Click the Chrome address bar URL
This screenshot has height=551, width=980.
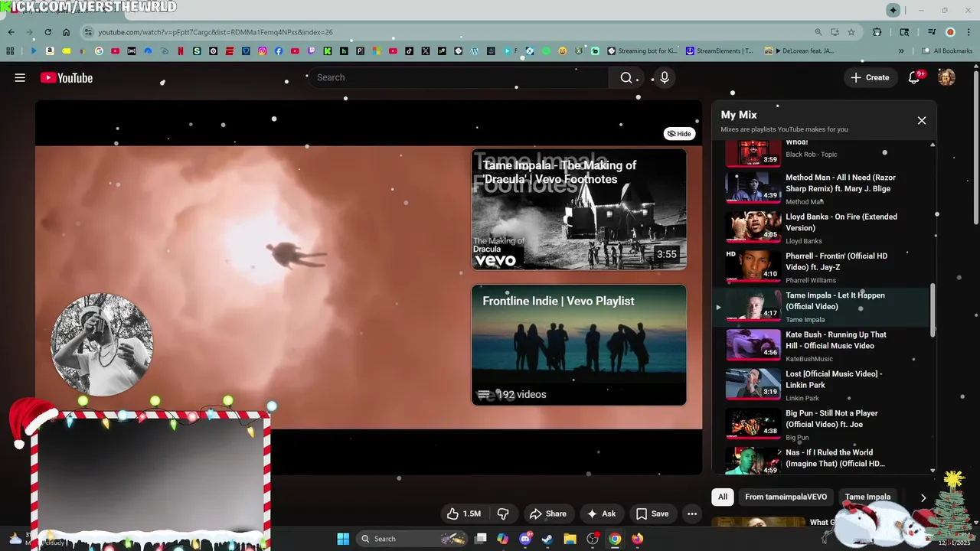point(215,32)
